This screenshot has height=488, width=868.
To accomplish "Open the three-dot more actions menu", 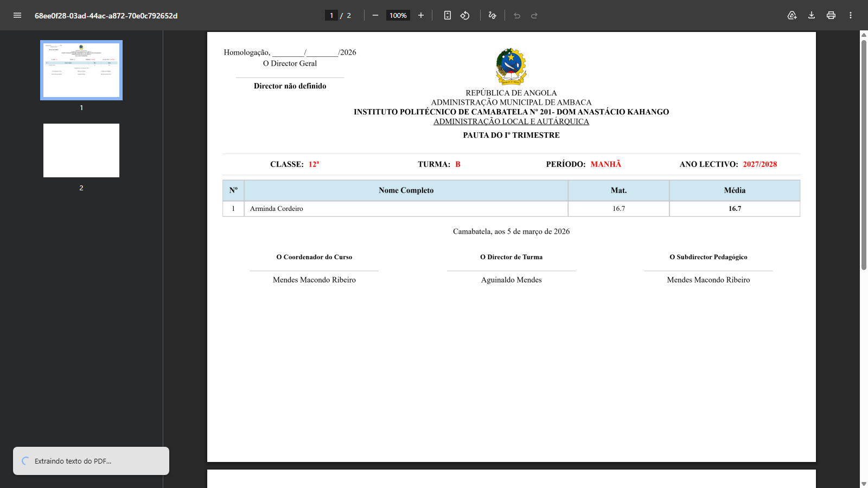I will (x=851, y=15).
